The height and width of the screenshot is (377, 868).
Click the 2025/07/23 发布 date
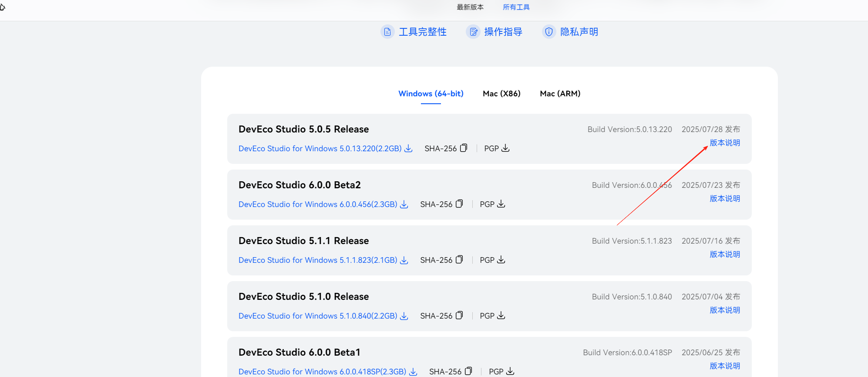pos(711,185)
